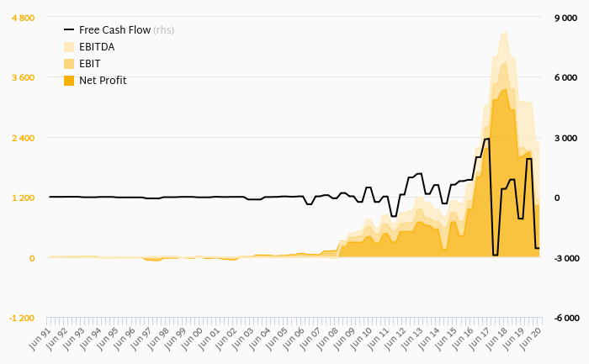Click the Jun 17 axis label
This screenshot has height=364, width=589.
pos(480,339)
